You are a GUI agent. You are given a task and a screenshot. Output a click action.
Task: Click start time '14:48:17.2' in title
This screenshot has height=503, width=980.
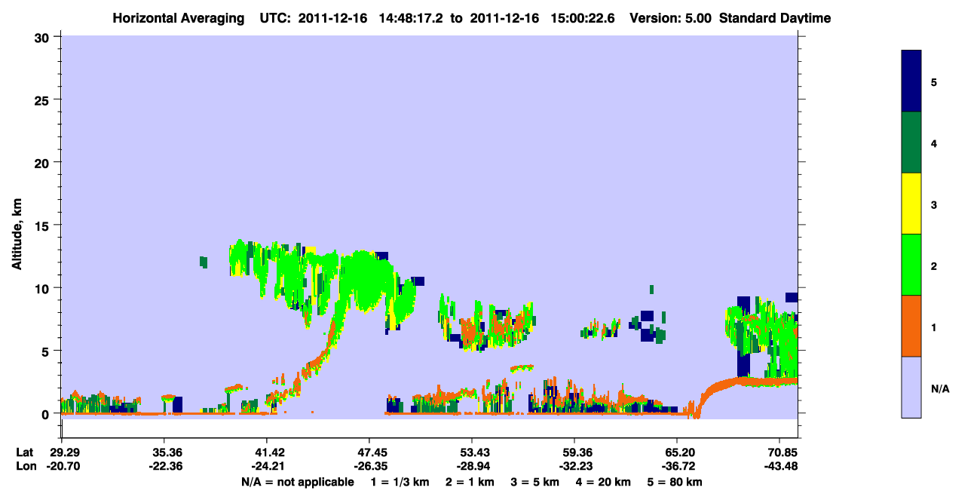coord(412,18)
